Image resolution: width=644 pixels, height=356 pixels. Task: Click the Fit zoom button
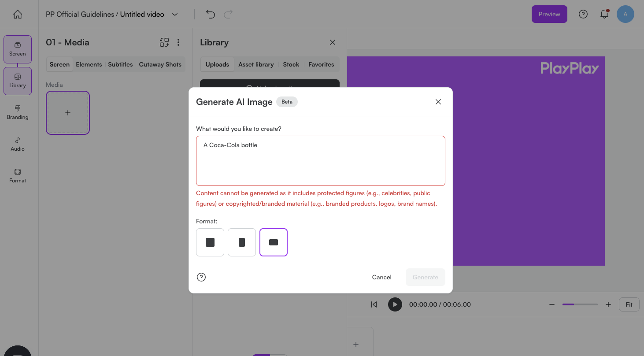[629, 304]
